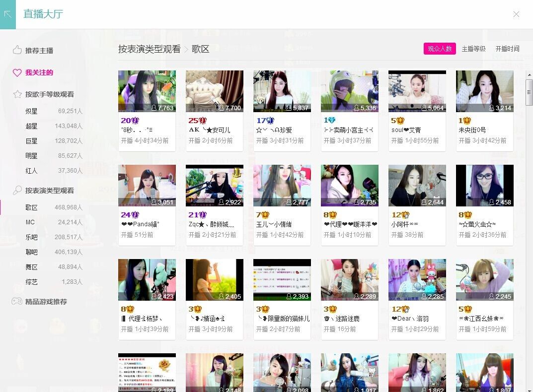Open the stream thumbnail with 3,214 viewers

485,91
